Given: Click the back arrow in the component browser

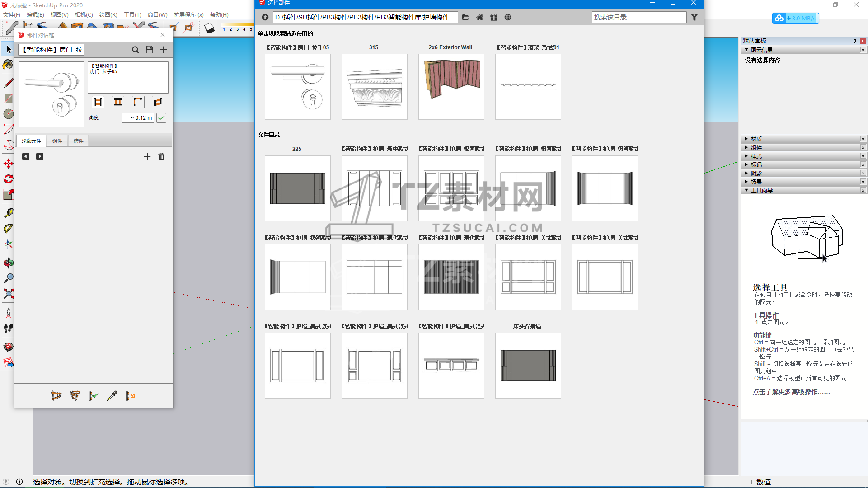Looking at the screenshot, I should pos(265,17).
